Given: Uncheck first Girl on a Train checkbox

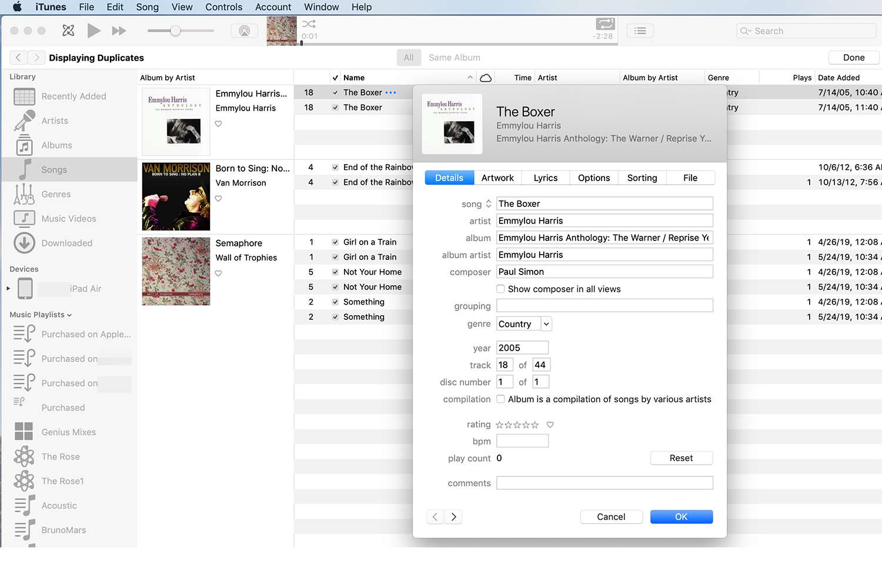Looking at the screenshot, I should [x=335, y=242].
